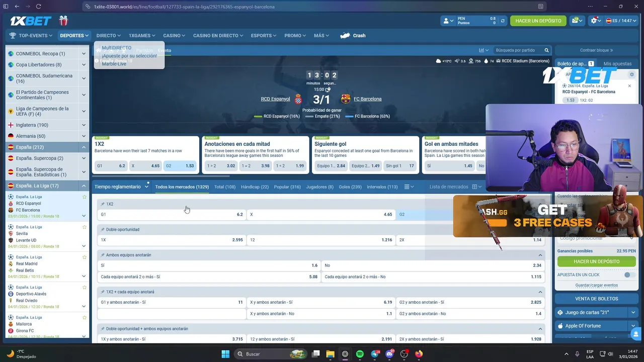Select G2 1.53 in 1X2 insight card
The height and width of the screenshot is (362, 644).
pyautogui.click(x=180, y=166)
